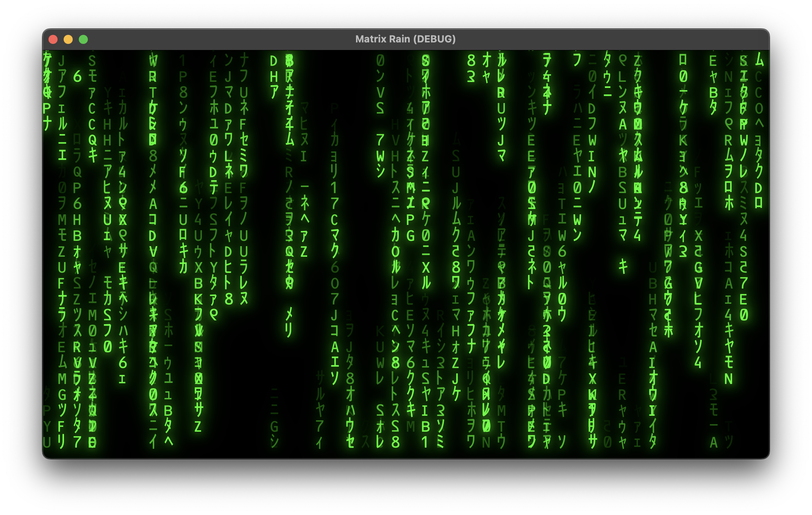Click the A glyph in bottom-right corner

coord(714,442)
